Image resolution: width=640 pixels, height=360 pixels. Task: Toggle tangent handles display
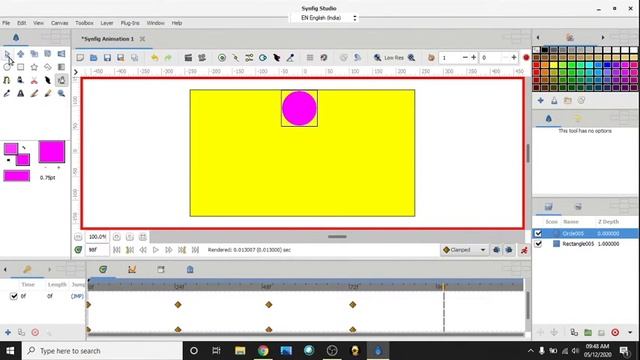249,58
